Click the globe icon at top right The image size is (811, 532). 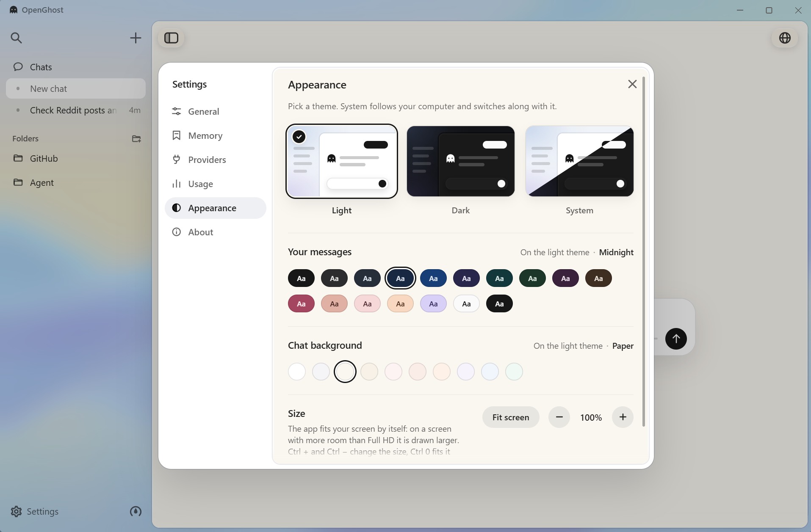pos(785,38)
